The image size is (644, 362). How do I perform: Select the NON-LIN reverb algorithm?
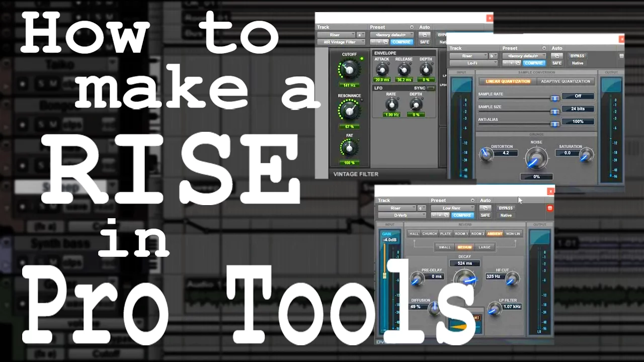point(513,234)
